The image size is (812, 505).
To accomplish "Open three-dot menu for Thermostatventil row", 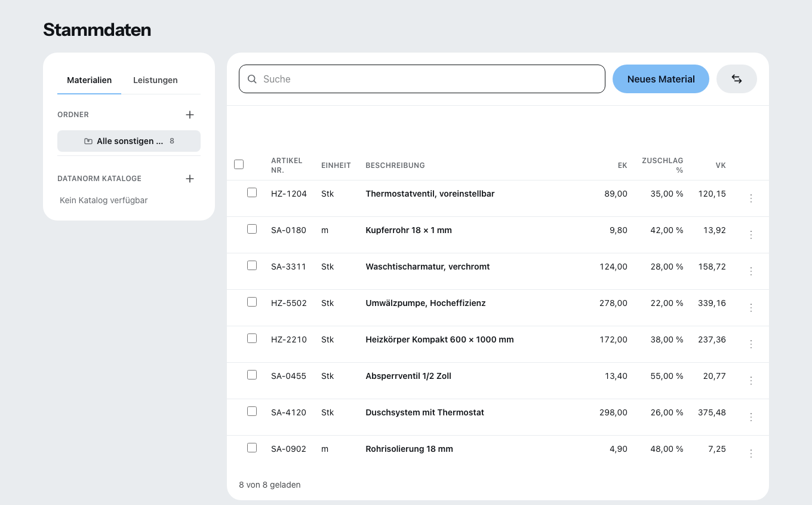I will tap(751, 198).
